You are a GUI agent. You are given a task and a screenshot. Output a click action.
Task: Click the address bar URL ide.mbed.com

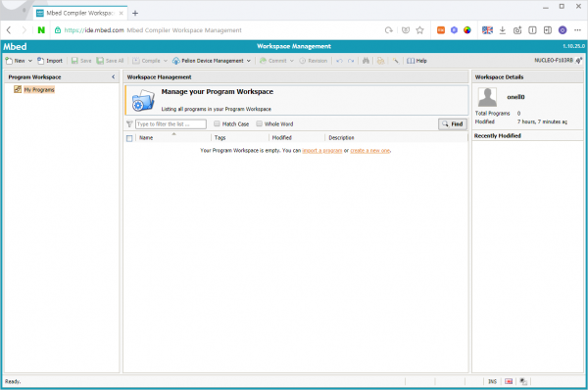pyautogui.click(x=94, y=30)
